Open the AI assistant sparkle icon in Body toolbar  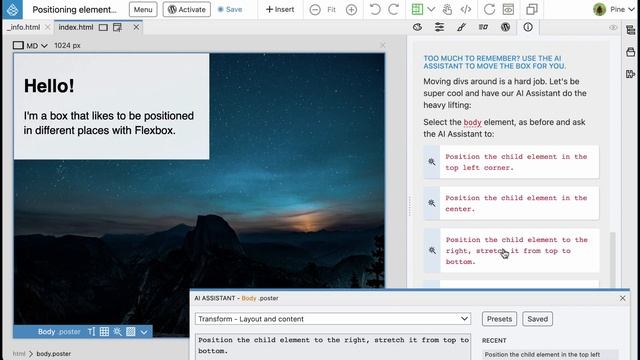coord(118,331)
